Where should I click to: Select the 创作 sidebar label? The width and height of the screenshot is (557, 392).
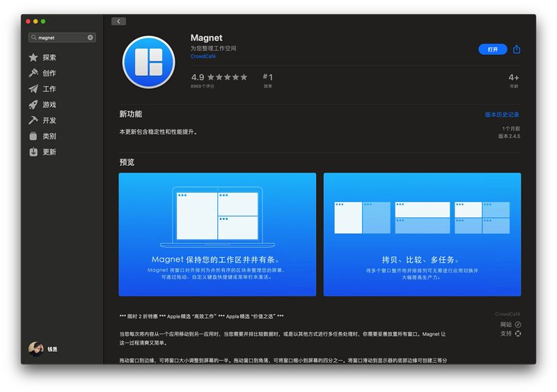click(x=49, y=73)
